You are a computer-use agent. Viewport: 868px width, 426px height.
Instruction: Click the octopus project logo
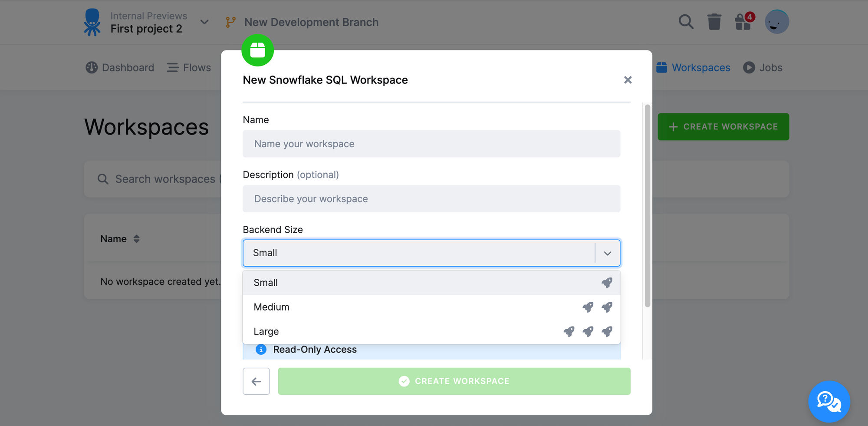coord(92,22)
